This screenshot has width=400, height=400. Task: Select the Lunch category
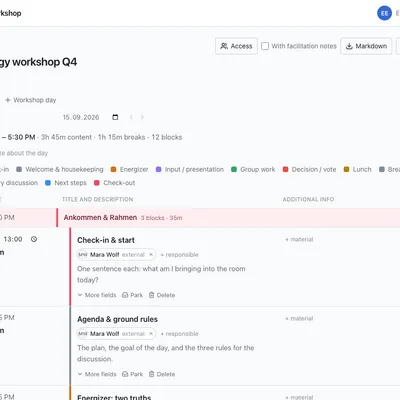pos(358,169)
